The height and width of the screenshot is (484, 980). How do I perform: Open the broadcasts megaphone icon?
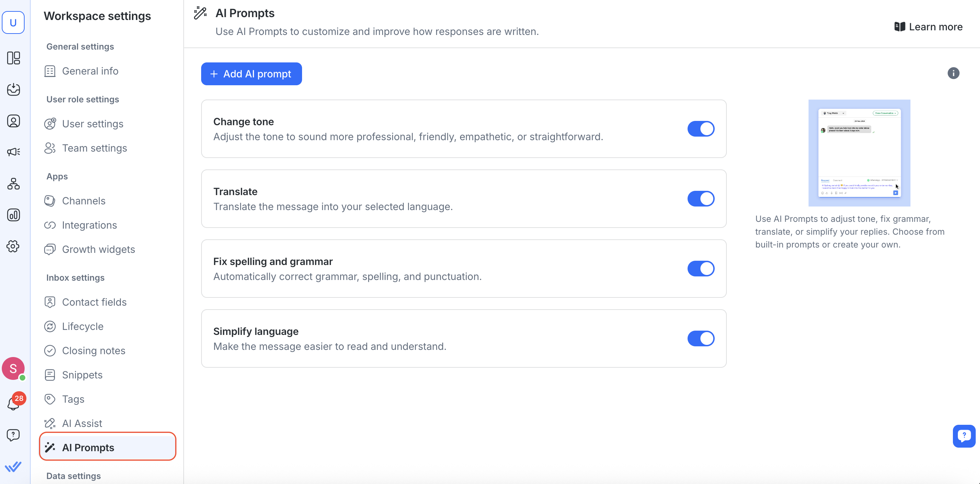point(13,152)
